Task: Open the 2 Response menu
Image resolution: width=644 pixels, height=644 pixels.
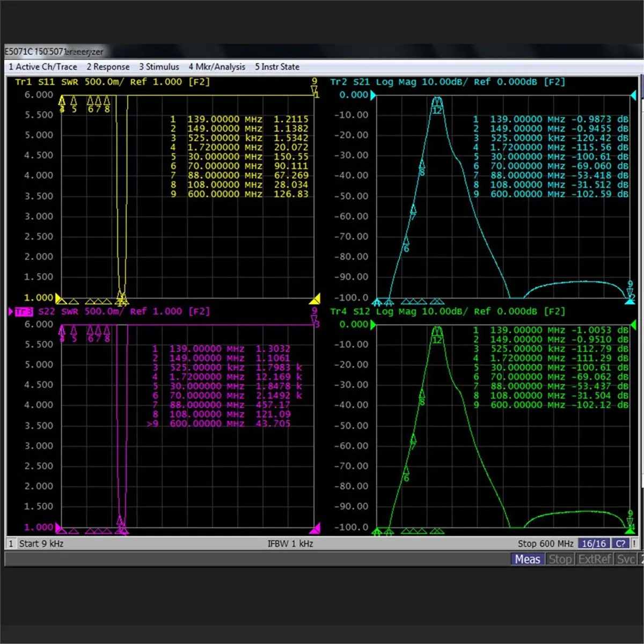Action: point(108,67)
